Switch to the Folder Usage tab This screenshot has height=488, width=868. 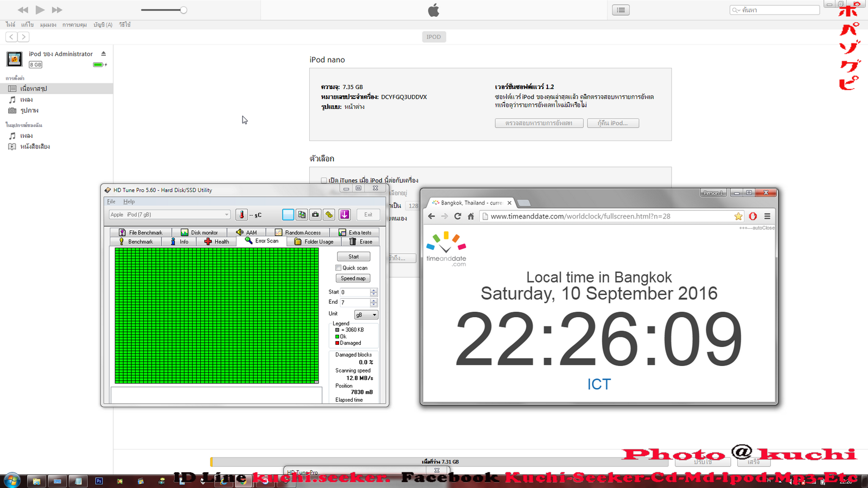pyautogui.click(x=314, y=242)
